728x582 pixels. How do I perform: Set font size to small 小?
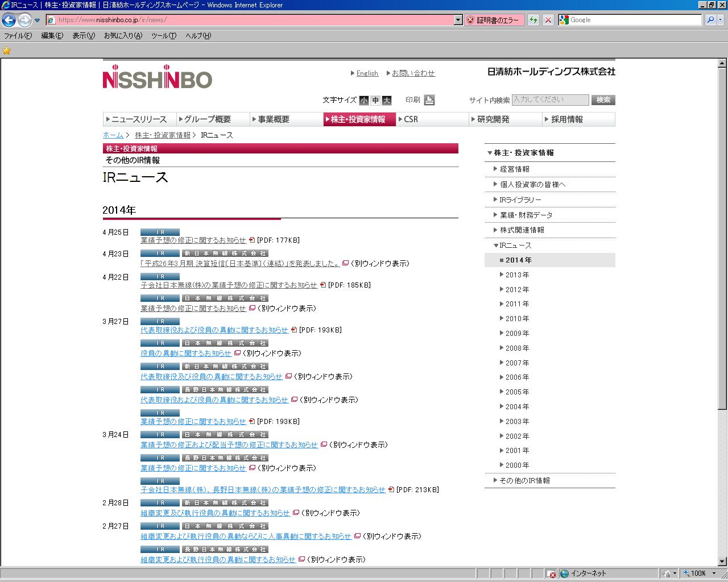(x=364, y=100)
